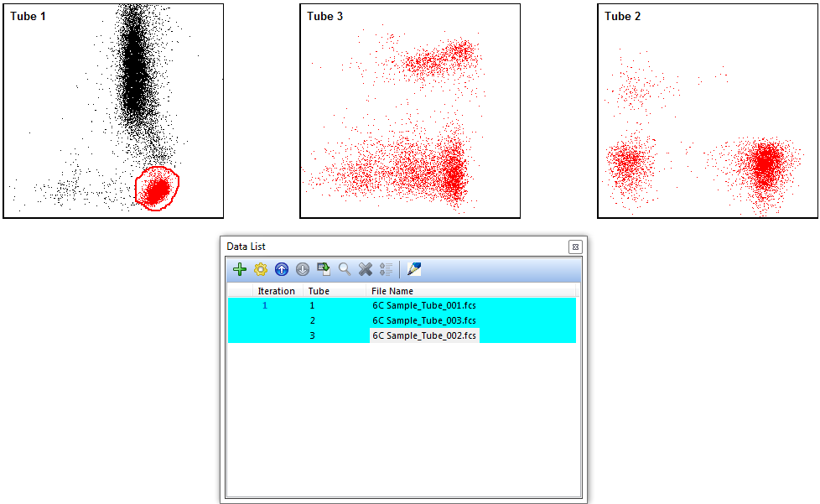Click the gray X remove icon

366,269
